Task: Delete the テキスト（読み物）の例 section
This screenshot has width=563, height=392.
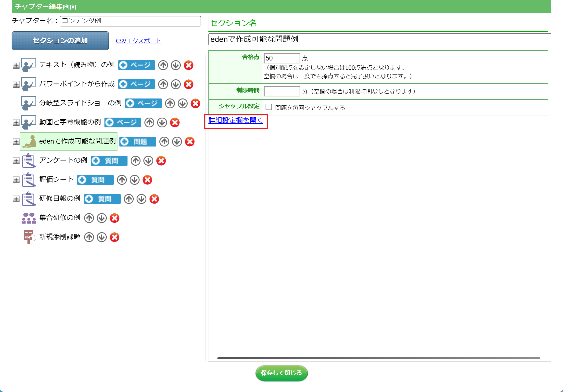Action: tap(189, 65)
